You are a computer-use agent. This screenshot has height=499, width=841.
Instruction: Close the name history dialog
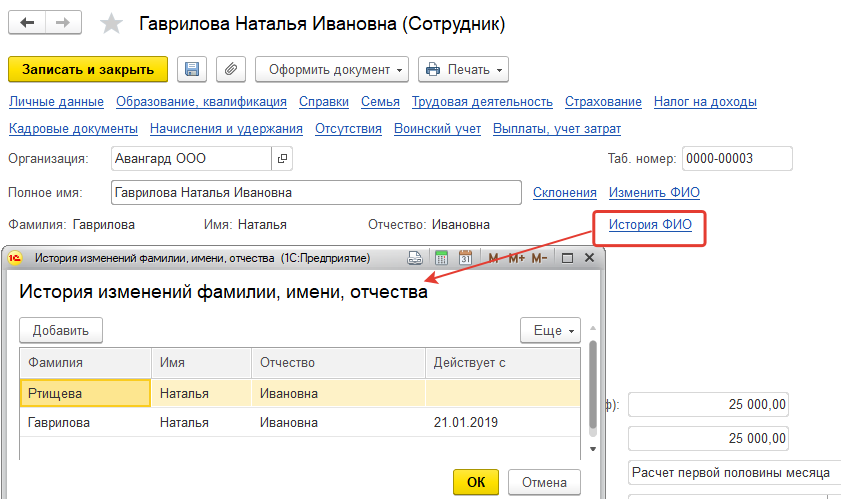(x=589, y=258)
